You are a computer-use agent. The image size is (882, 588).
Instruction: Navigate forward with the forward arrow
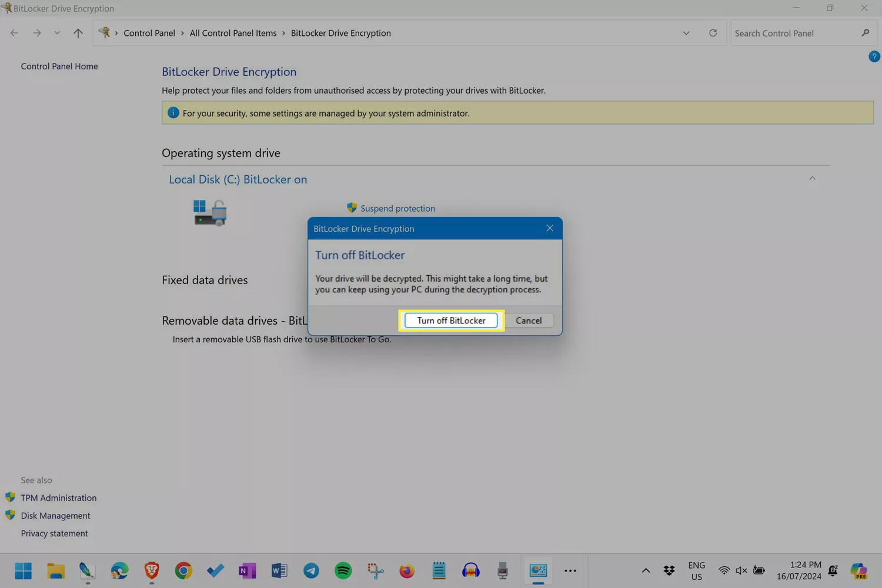tap(37, 33)
